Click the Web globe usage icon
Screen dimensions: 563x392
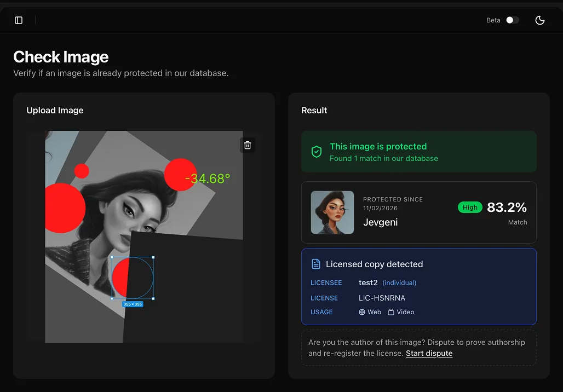click(362, 312)
